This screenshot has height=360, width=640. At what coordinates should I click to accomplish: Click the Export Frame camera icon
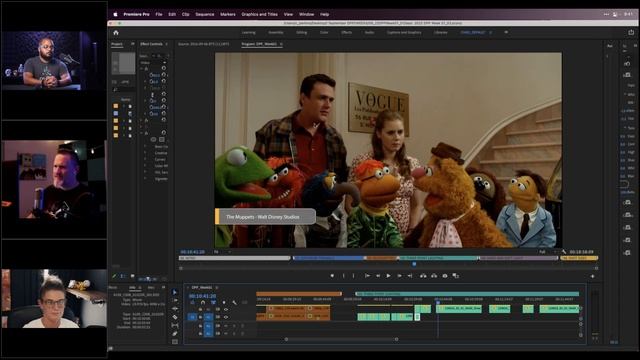click(x=445, y=276)
